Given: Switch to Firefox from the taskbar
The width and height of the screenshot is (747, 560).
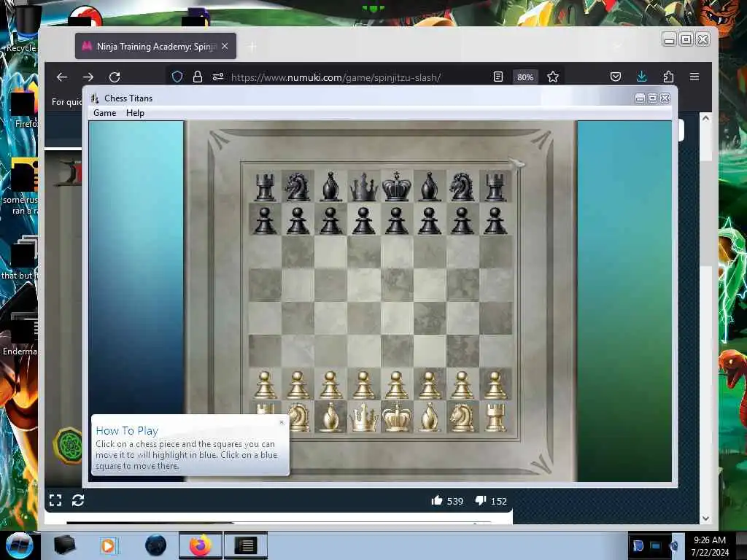Looking at the screenshot, I should click(201, 545).
